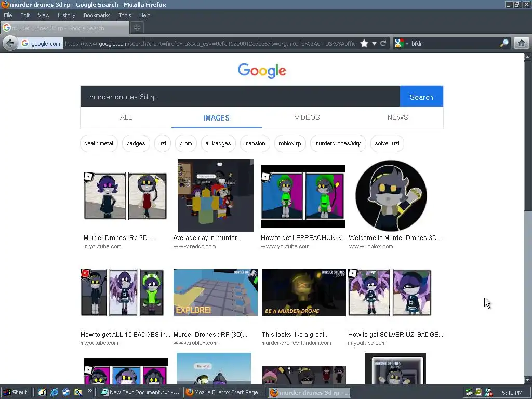The image size is (532, 399).
Task: Click the URL address bar
Action: [210, 44]
